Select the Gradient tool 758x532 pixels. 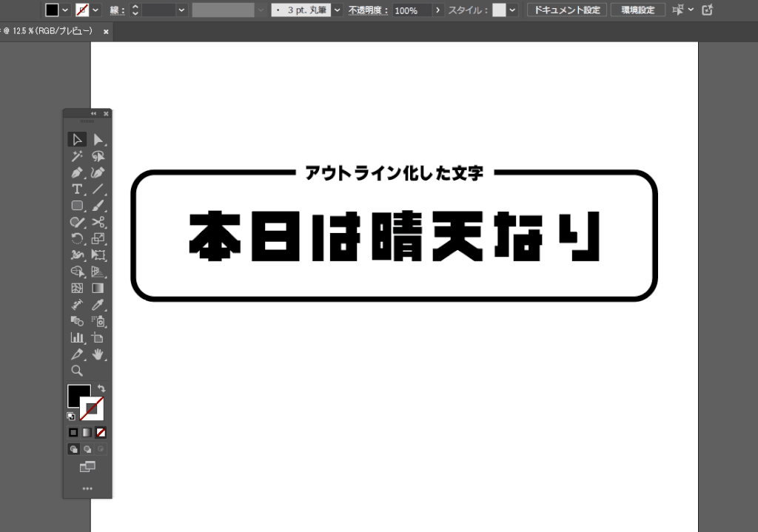pos(98,288)
